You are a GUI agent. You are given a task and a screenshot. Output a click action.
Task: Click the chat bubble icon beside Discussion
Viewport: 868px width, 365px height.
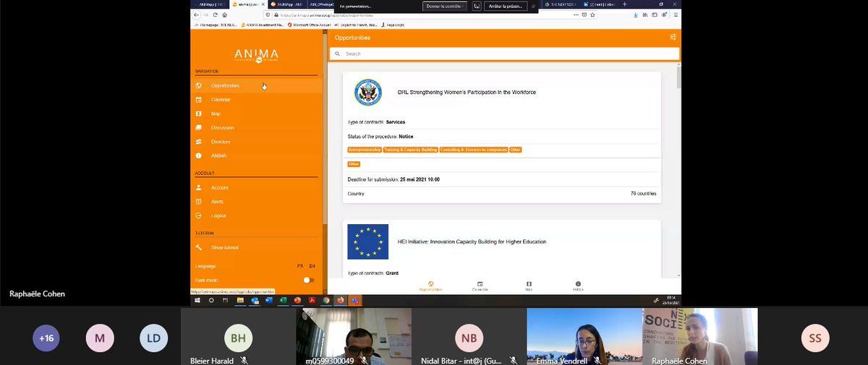coord(198,128)
